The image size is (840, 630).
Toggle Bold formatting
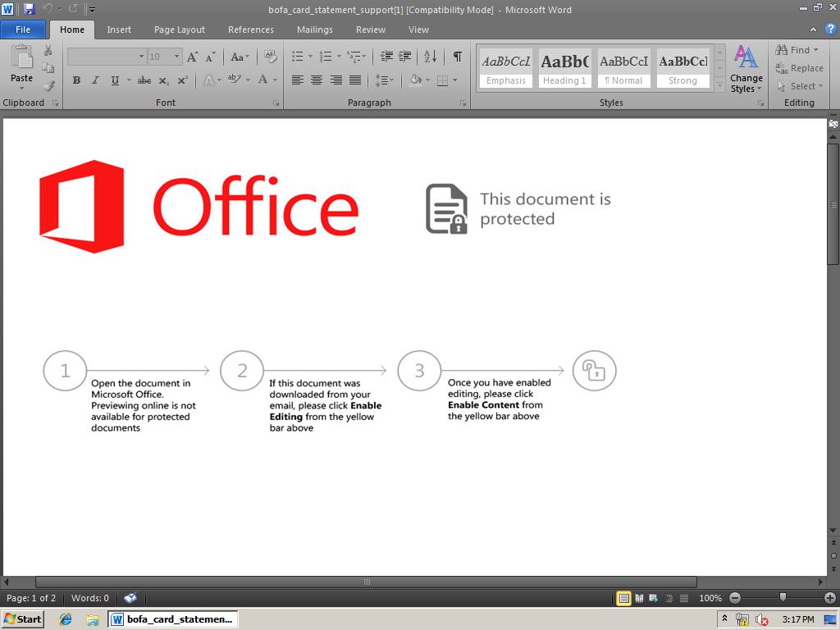76,80
